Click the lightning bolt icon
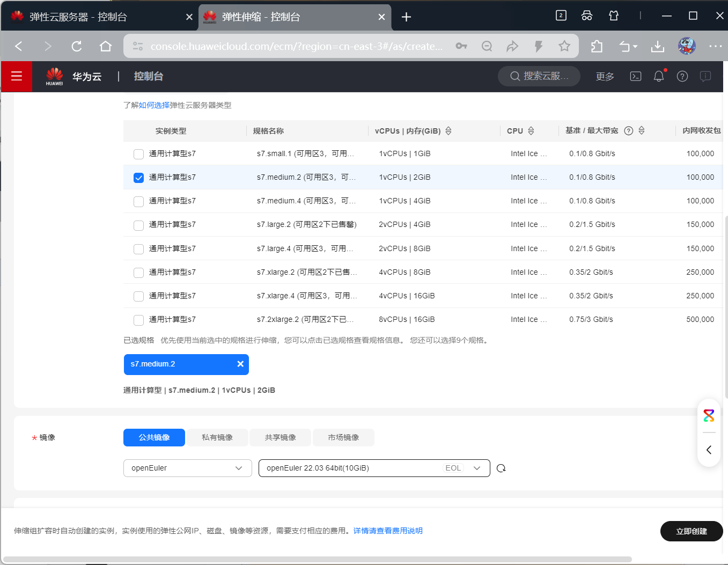Screen dimensions: 728x565 539,46
